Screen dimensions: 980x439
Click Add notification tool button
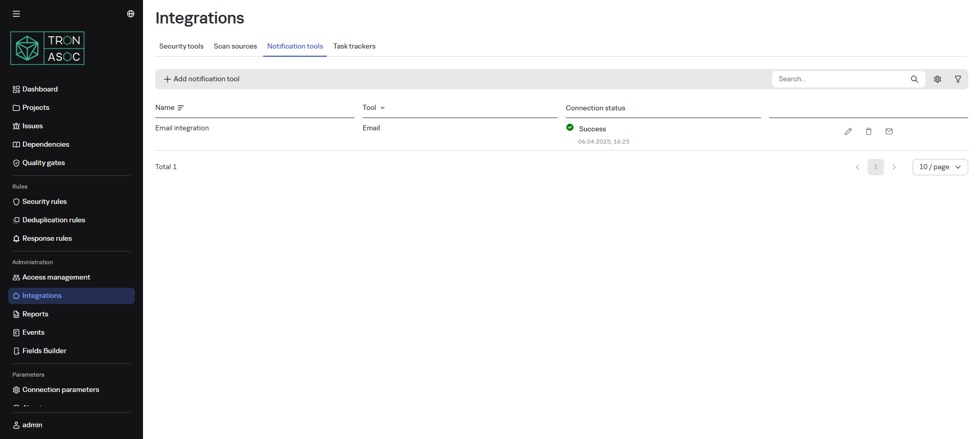(202, 79)
